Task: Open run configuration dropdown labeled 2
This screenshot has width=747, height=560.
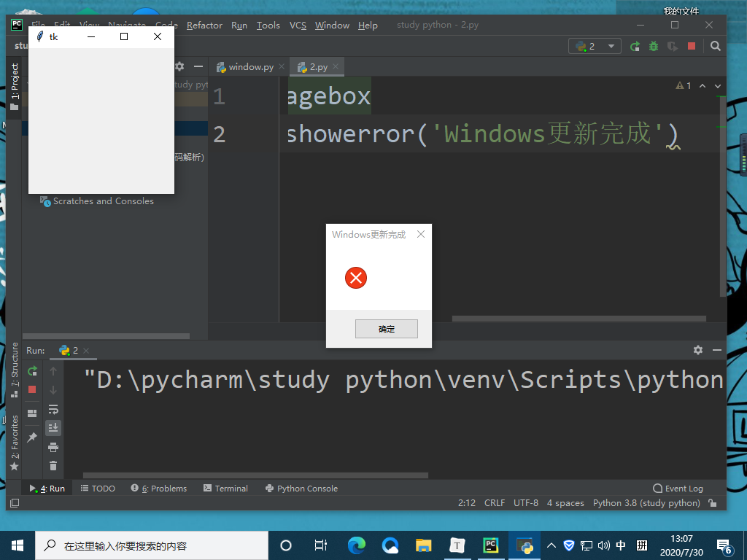Action: click(x=595, y=46)
